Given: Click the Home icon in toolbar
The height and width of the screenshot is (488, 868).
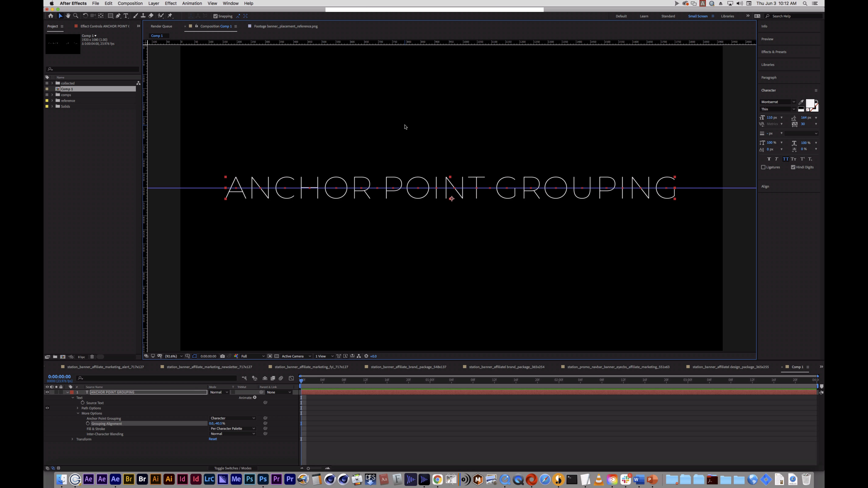Looking at the screenshot, I should point(51,16).
